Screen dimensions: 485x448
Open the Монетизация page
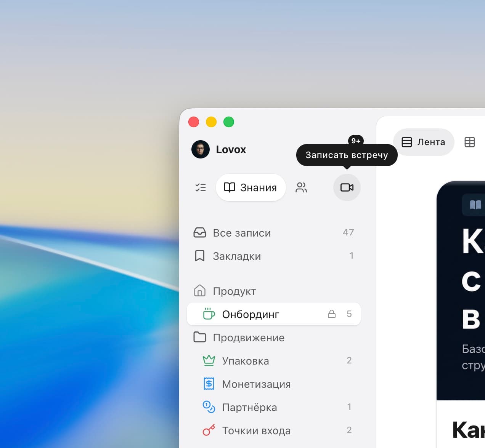tap(274, 384)
